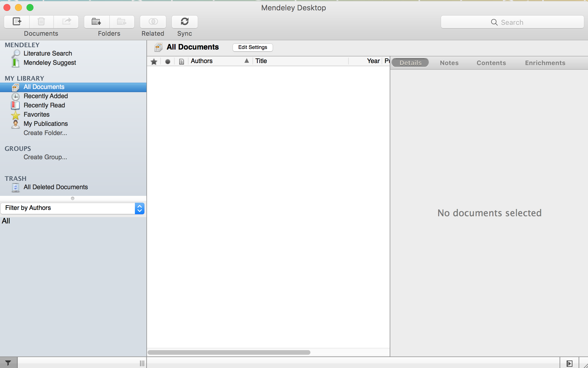Screen dimensions: 588x368
Task: Click the Recently Read book icon
Action: (16, 105)
